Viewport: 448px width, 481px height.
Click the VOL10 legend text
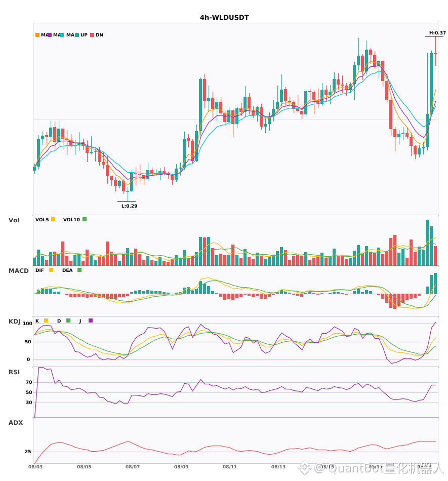click(71, 220)
